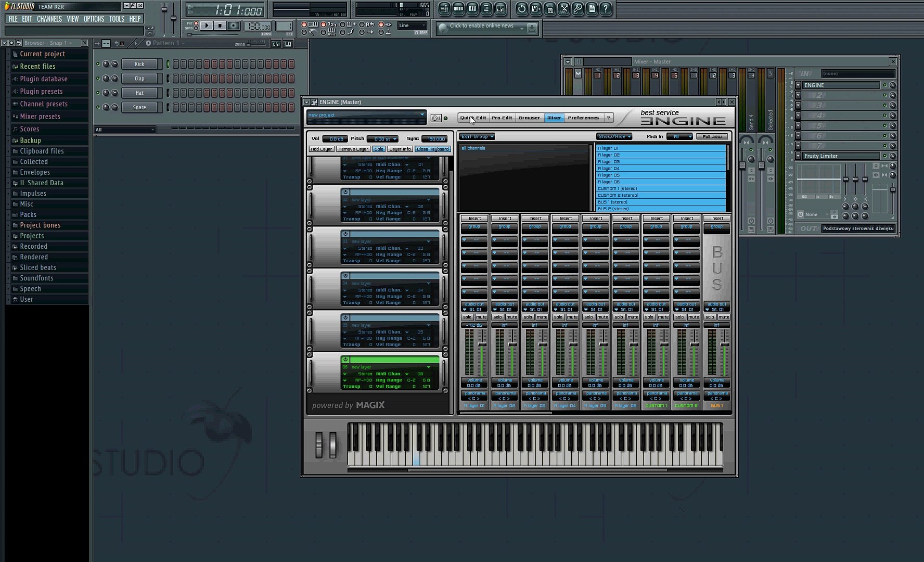Open the playlist window icon
The image size is (924, 562).
coord(444,9)
